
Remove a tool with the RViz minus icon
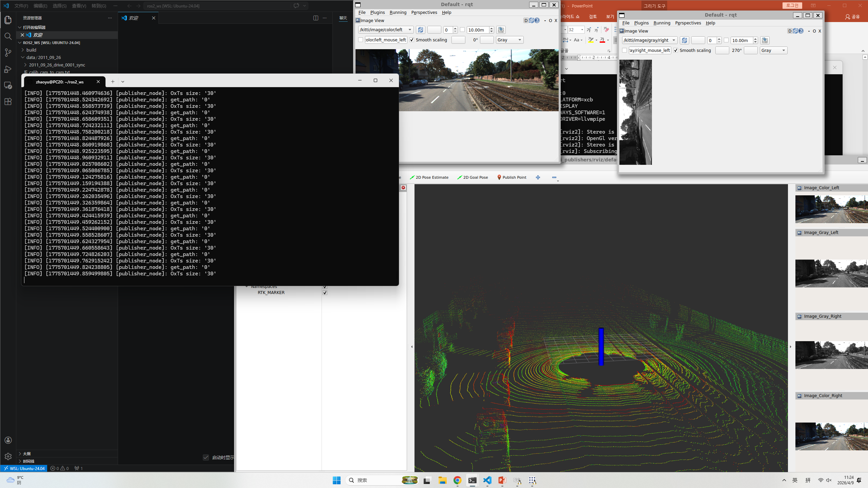pos(554,177)
